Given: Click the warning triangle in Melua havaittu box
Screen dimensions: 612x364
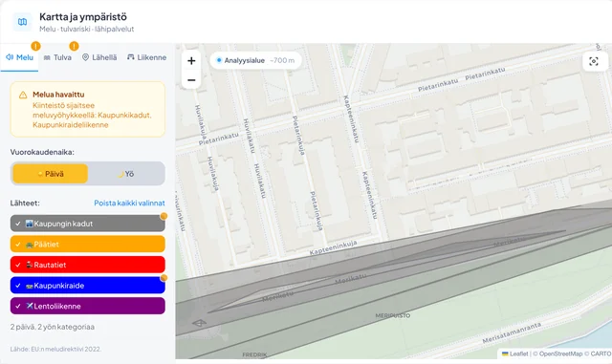Looking at the screenshot, I should pyautogui.click(x=23, y=95).
